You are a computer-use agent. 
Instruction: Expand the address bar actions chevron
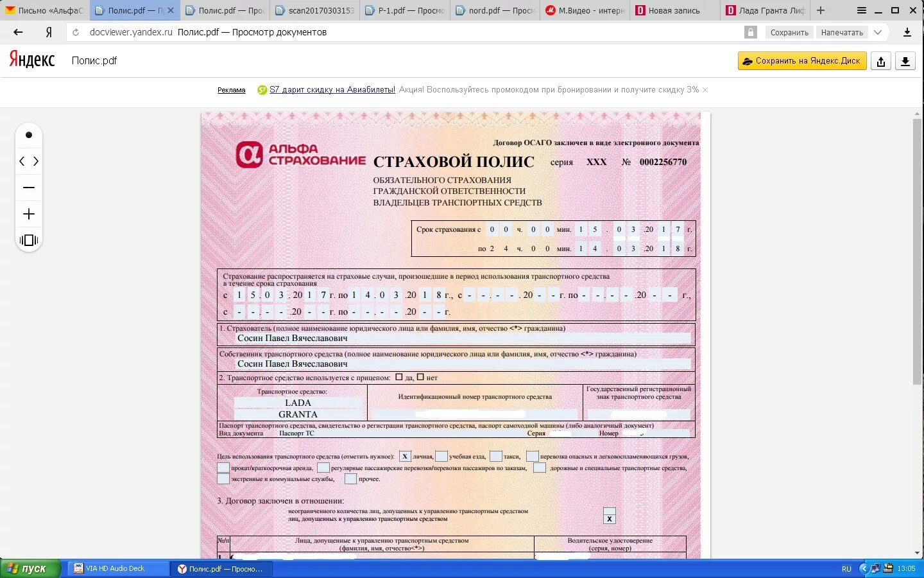[x=878, y=32]
